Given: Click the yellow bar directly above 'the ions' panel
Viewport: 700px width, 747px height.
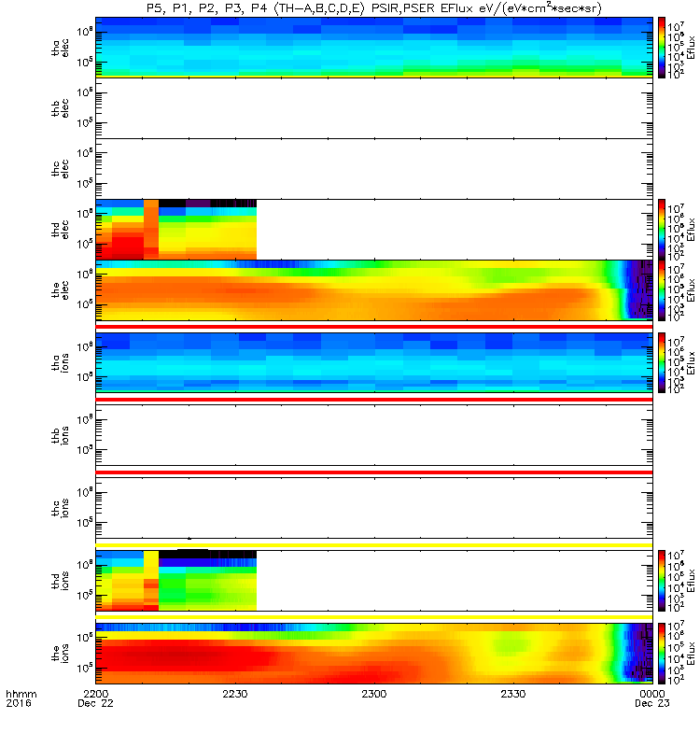Looking at the screenshot, I should click(x=374, y=617).
